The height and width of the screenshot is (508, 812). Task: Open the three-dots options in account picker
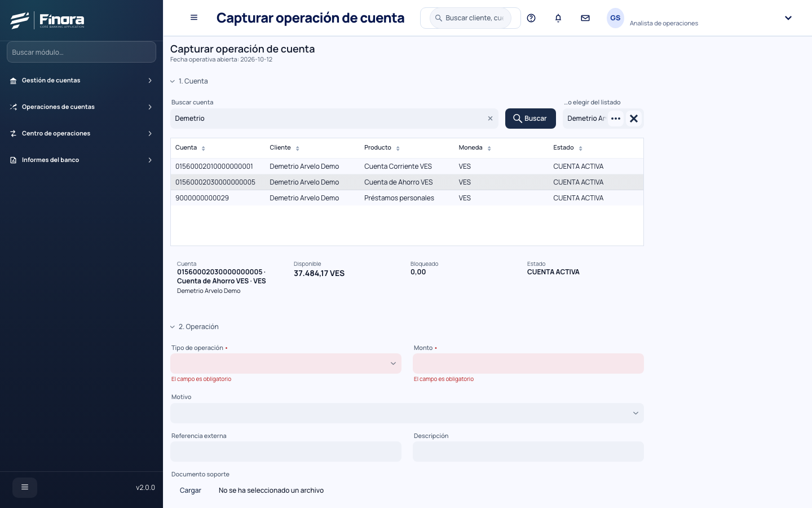coord(616,119)
